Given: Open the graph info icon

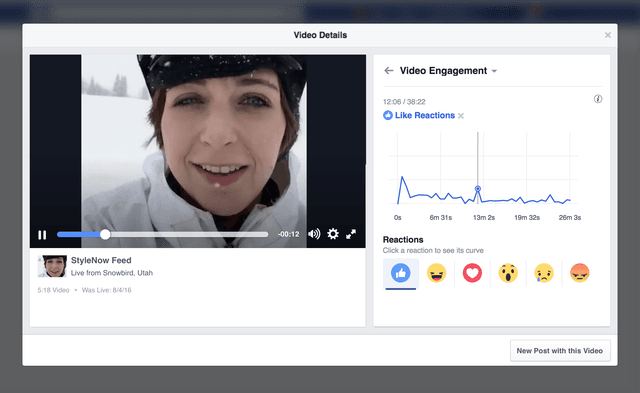Looking at the screenshot, I should pos(598,99).
